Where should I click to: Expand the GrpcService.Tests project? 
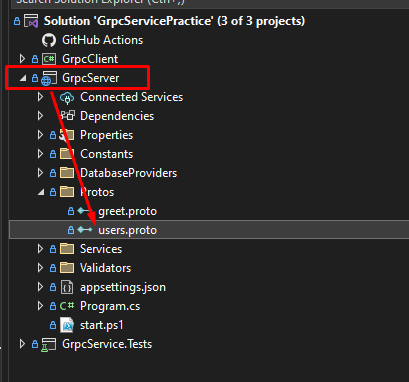pos(22,344)
